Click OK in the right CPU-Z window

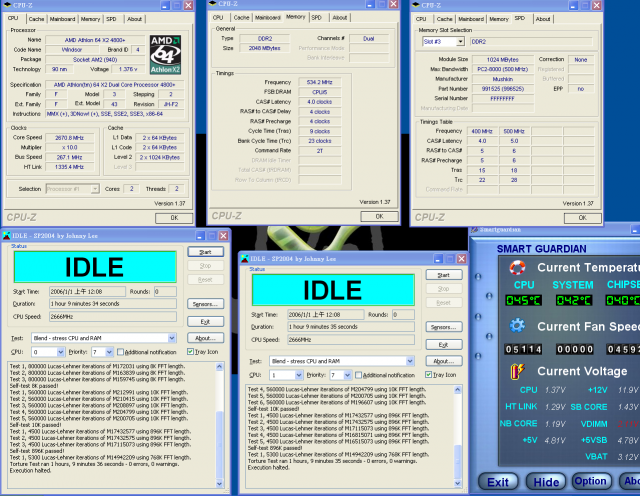pos(582,218)
